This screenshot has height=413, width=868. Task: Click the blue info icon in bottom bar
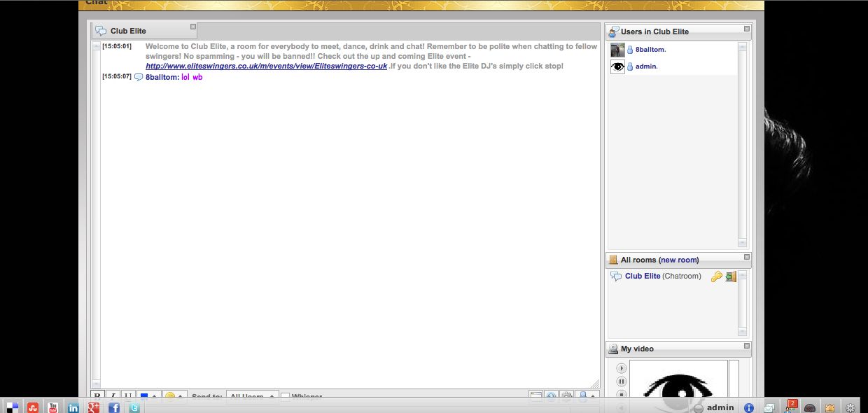point(748,407)
